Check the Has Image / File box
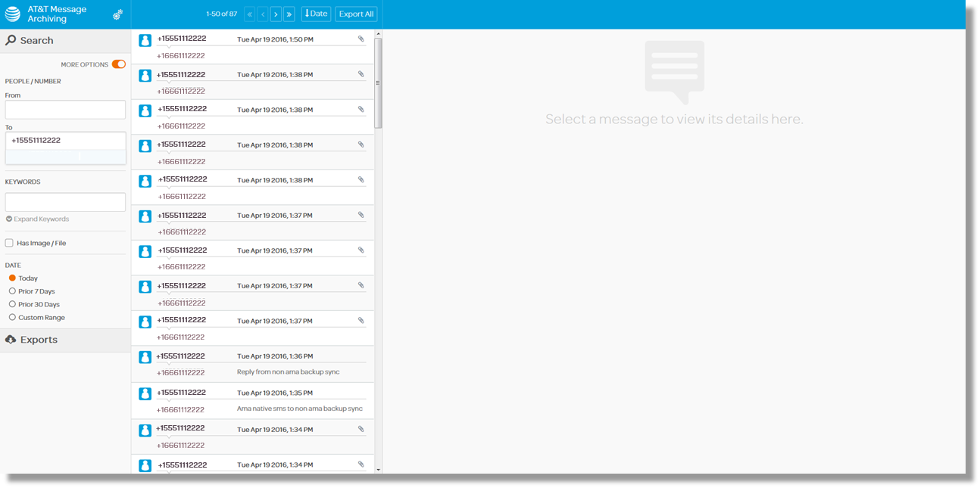Screen dimensions: 980x488 [9, 243]
